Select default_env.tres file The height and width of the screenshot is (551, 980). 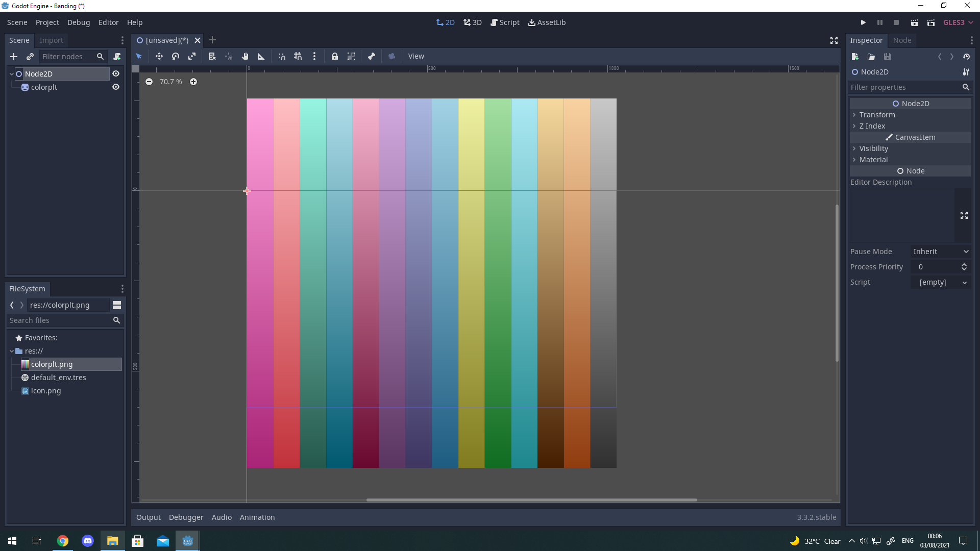pyautogui.click(x=58, y=378)
